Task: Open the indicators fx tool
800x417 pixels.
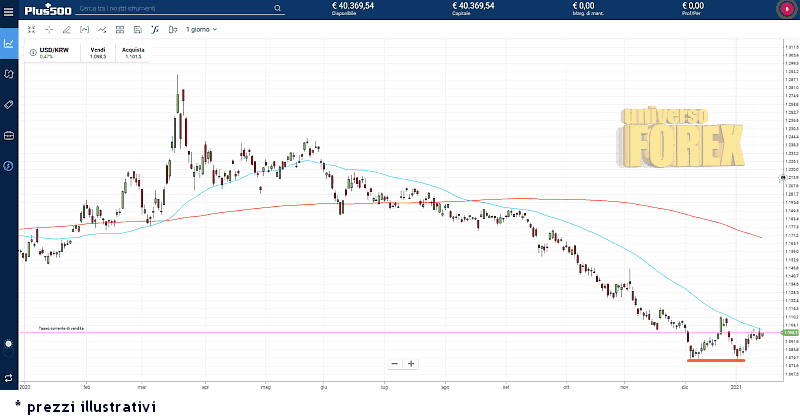Action: point(156,29)
